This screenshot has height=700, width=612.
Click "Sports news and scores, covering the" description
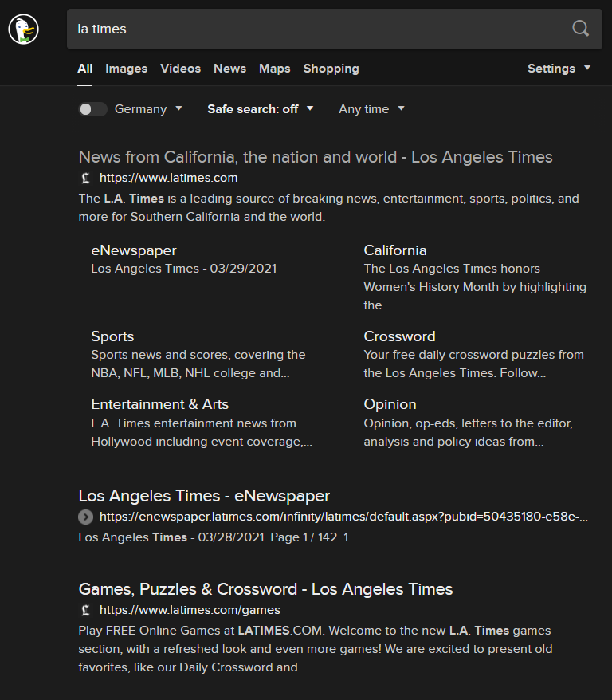(198, 364)
